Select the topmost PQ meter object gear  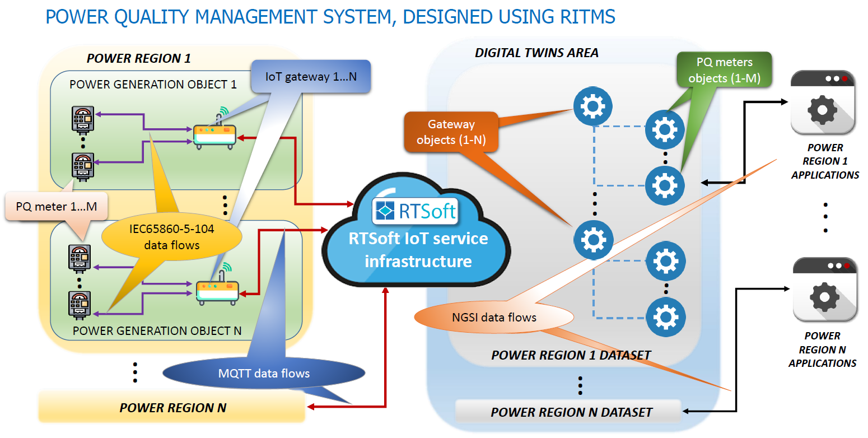(665, 129)
